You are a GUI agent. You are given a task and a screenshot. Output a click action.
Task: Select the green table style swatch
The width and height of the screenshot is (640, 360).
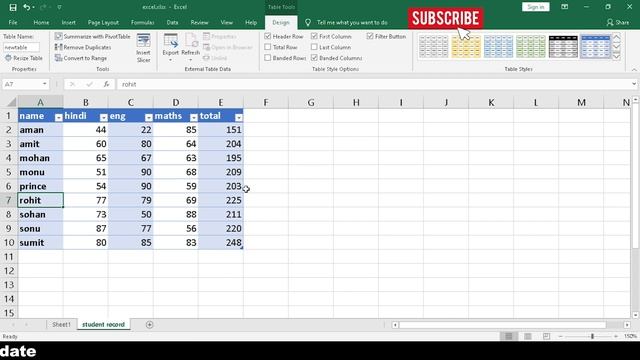[531, 46]
